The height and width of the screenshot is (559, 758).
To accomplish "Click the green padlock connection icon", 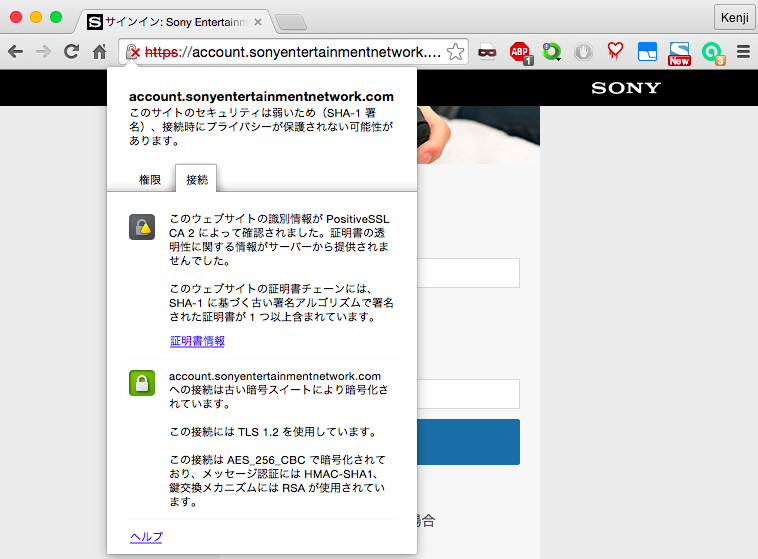I will pyautogui.click(x=142, y=383).
